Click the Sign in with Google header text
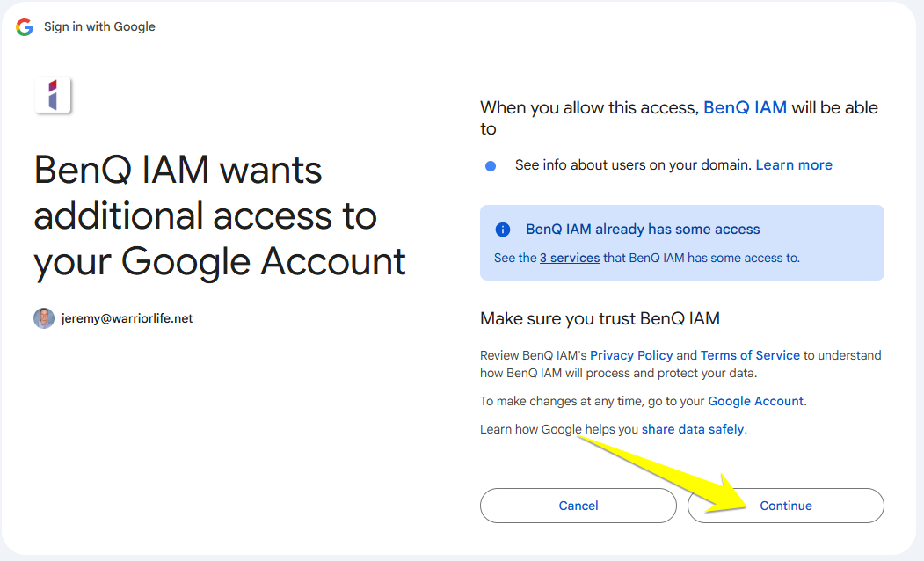 pyautogui.click(x=99, y=26)
